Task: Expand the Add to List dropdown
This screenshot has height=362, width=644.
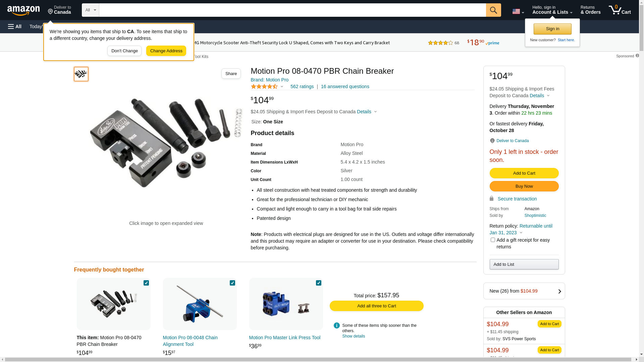Action: pos(524,264)
